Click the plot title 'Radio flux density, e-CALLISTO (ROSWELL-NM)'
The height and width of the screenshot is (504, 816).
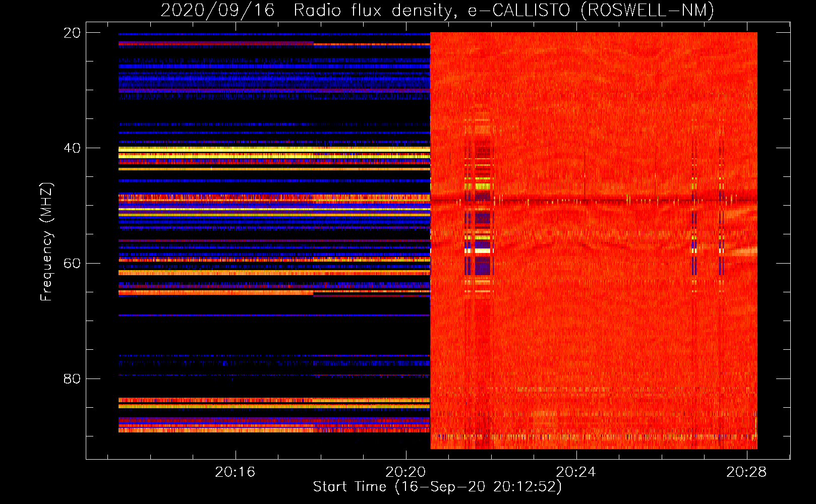click(504, 10)
